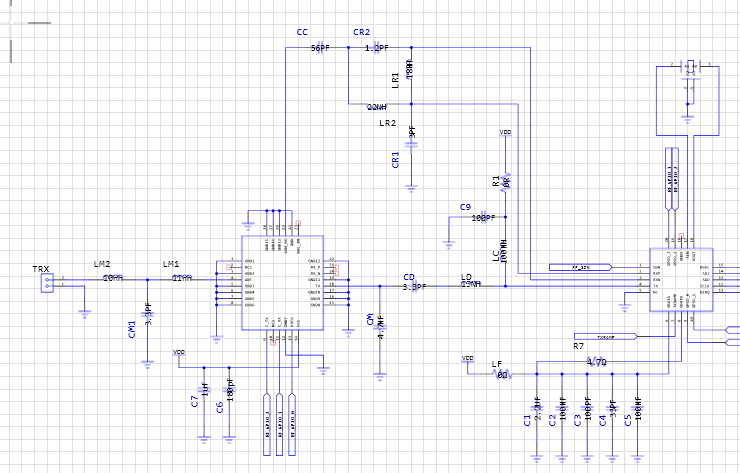Select the 23NH value under LD
The image size is (740, 473).
point(471,284)
